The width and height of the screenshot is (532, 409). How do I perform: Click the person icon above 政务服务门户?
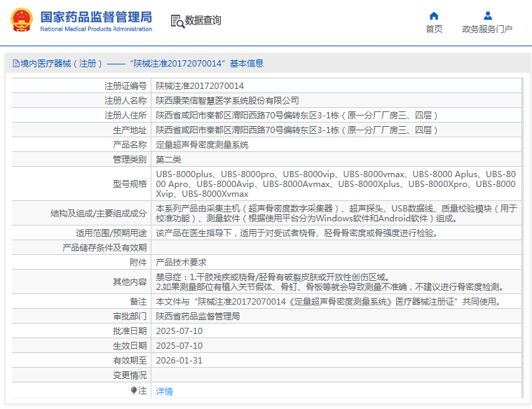(488, 15)
